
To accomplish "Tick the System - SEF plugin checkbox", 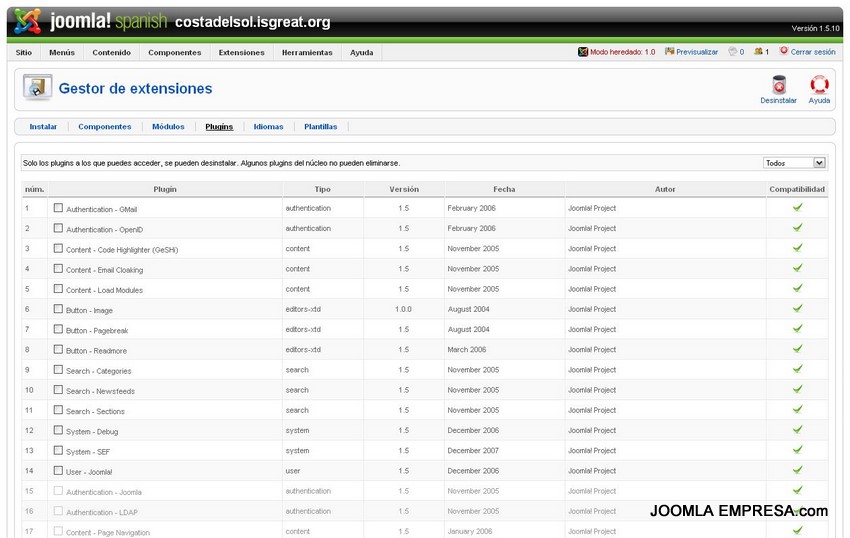I will point(59,450).
